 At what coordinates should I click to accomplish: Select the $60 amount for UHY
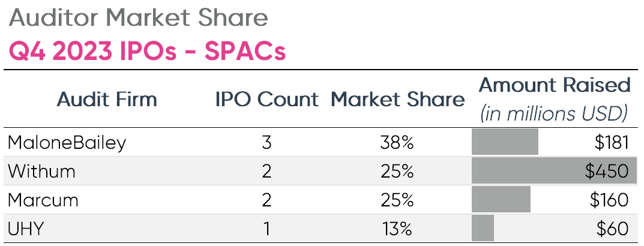tap(612, 228)
